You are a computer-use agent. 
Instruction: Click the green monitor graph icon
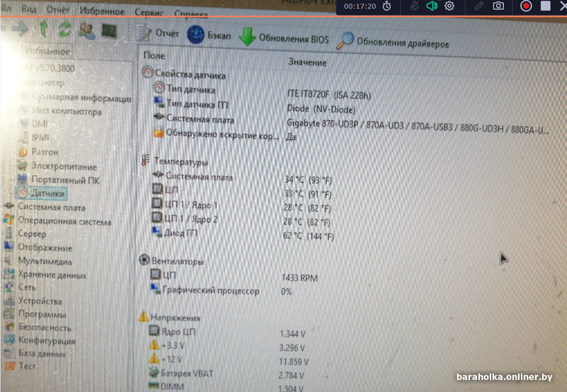[109, 31]
